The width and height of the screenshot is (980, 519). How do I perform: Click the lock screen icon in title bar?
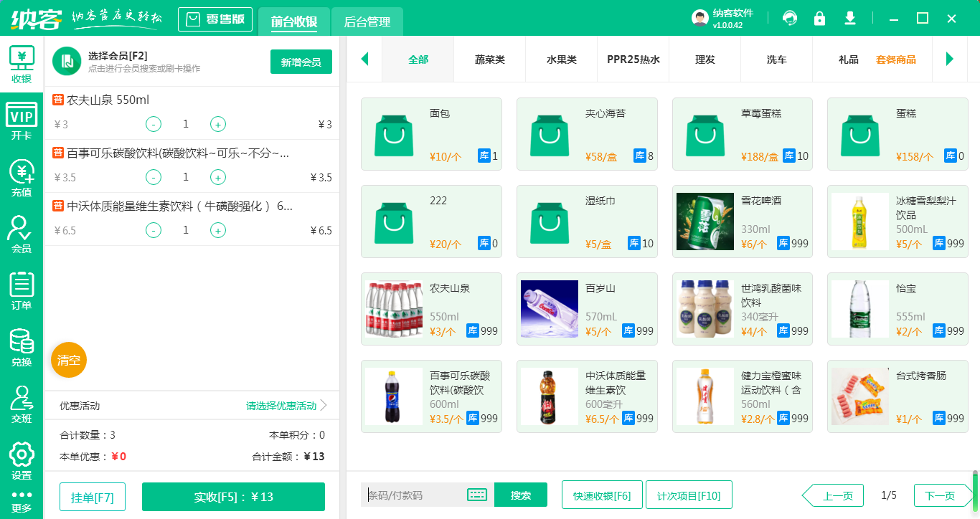click(819, 19)
